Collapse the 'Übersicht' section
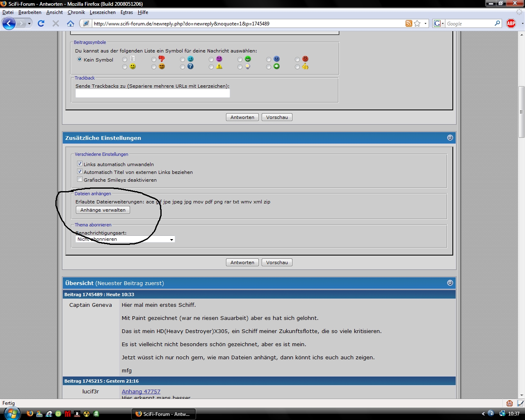This screenshot has width=525, height=420. click(x=450, y=283)
